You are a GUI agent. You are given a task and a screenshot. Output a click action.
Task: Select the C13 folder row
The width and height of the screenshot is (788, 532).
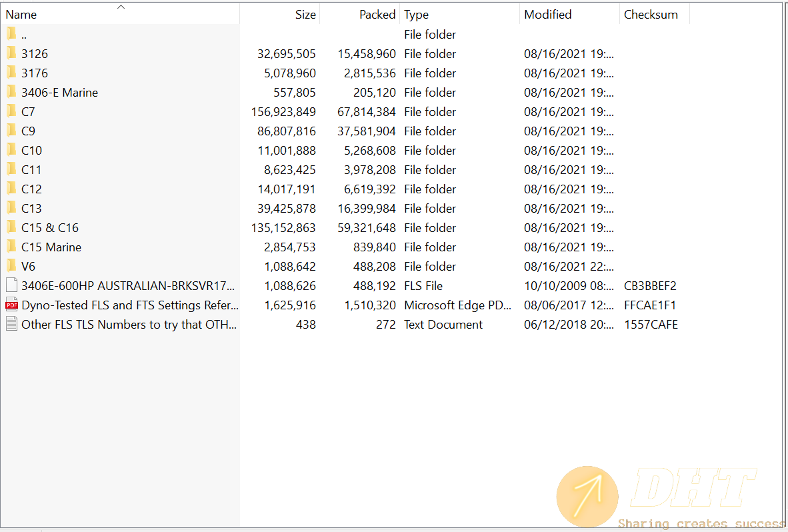tap(31, 208)
